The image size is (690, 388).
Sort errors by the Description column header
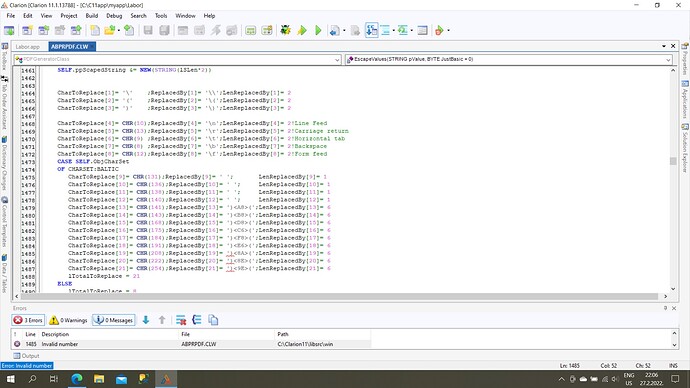108,334
